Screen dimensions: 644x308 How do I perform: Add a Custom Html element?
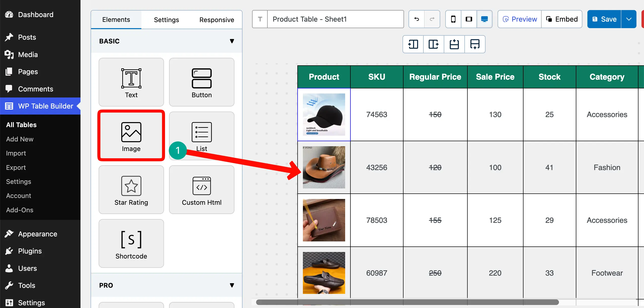(202, 190)
